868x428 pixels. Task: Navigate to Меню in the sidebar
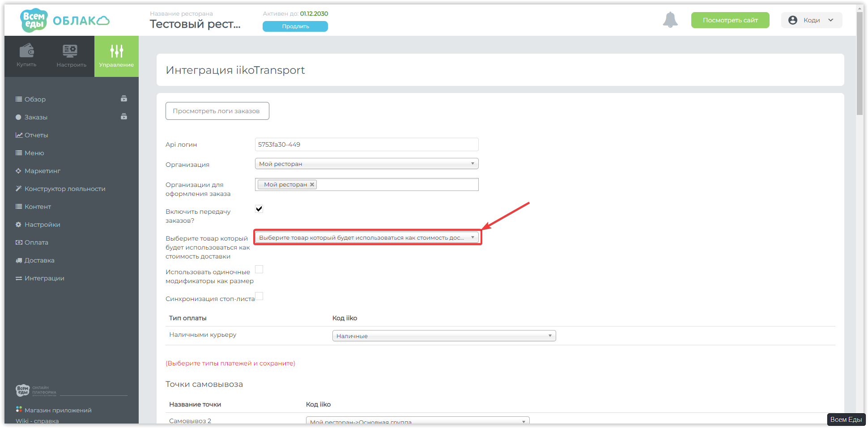click(x=34, y=153)
